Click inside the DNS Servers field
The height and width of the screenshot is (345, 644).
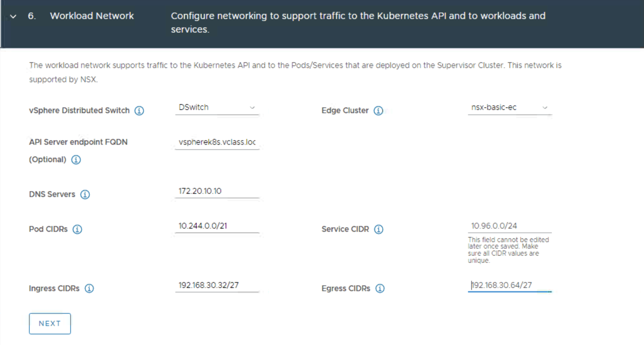click(217, 191)
